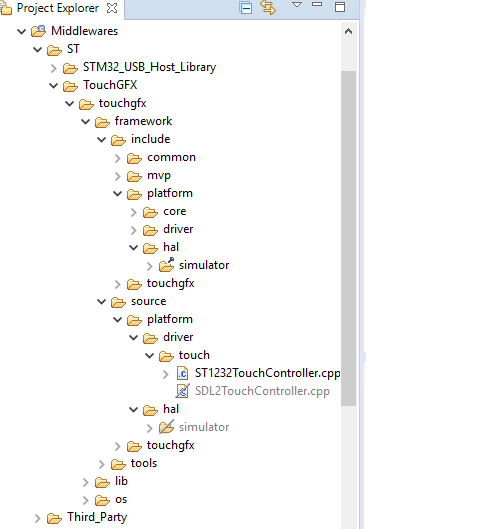Click the tools folder icon
Screen dimensions: 480x529
(118, 464)
